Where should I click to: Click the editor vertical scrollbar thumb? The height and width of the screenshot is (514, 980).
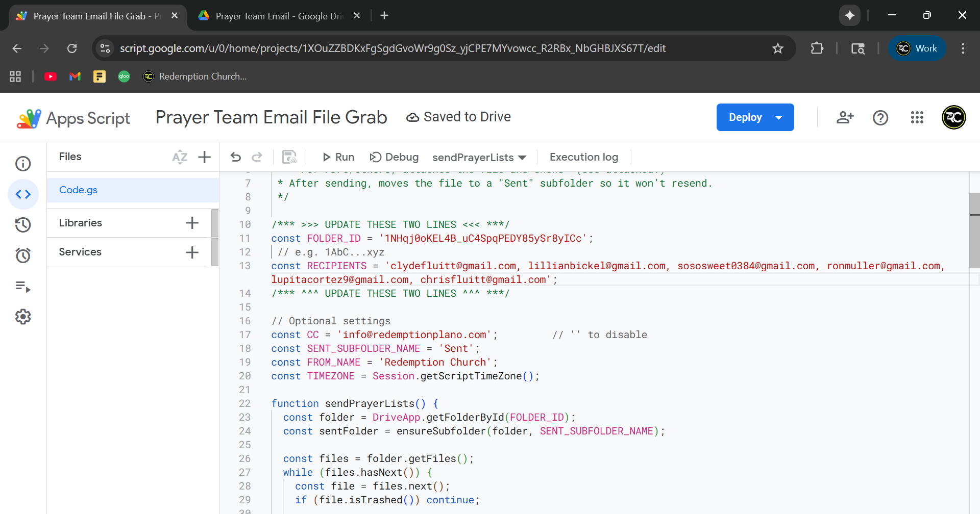tap(974, 229)
